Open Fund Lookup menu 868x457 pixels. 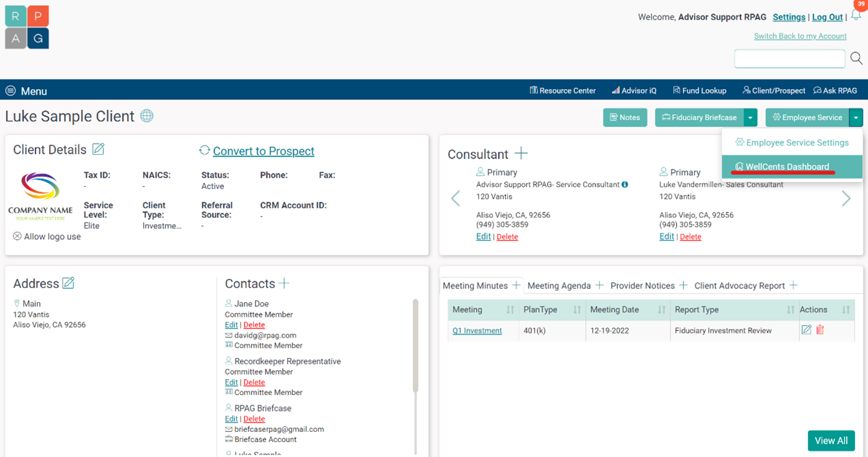699,91
